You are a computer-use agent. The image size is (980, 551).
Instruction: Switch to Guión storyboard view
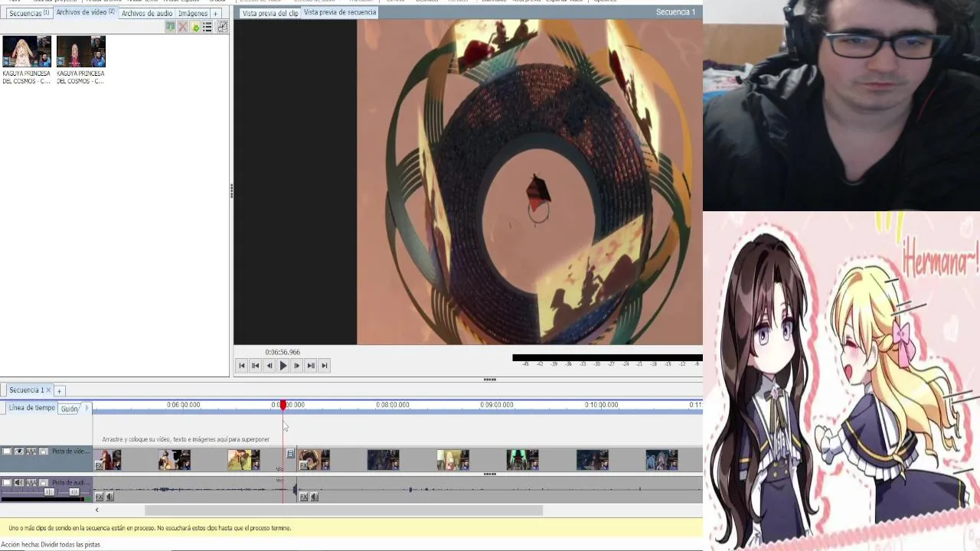[x=70, y=409]
